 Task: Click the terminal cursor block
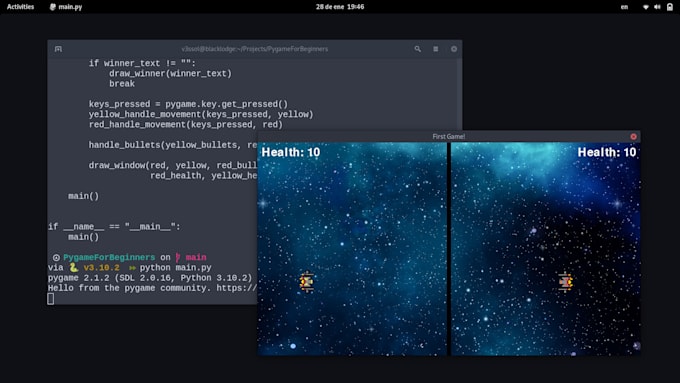pos(51,298)
